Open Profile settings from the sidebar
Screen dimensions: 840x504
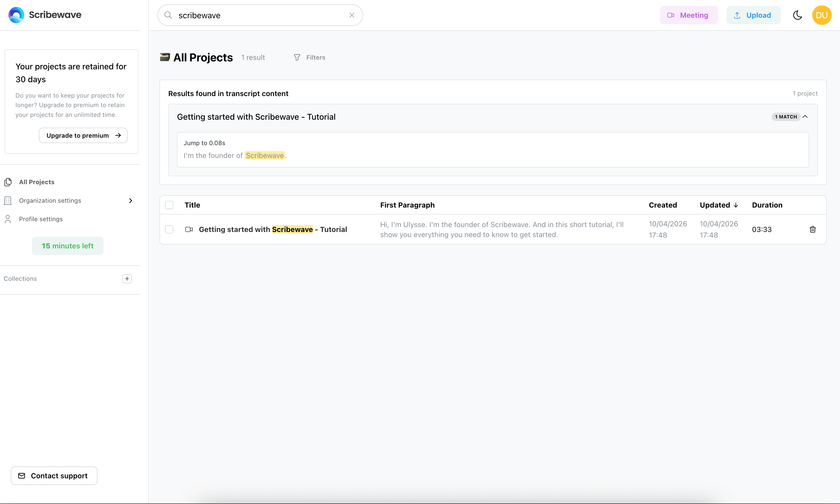[40, 219]
